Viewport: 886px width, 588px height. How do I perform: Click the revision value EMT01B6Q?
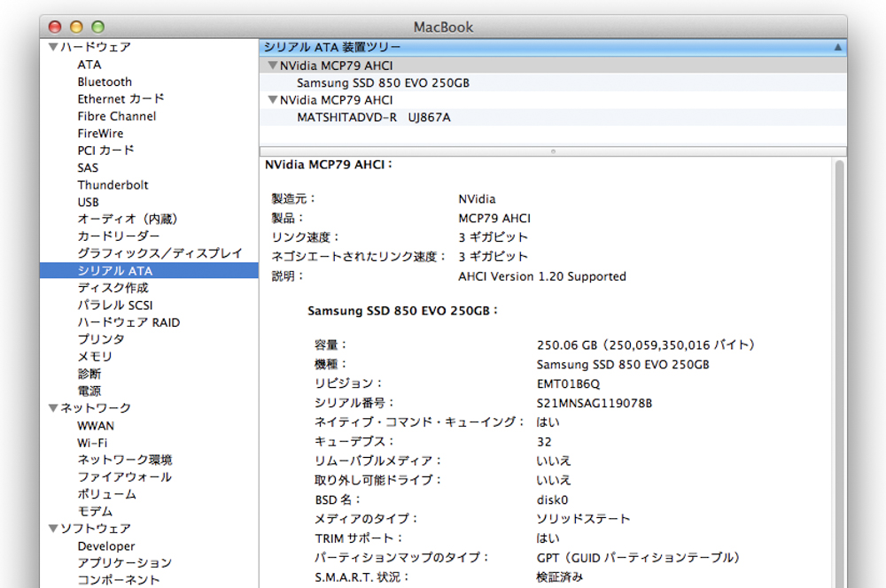click(568, 384)
